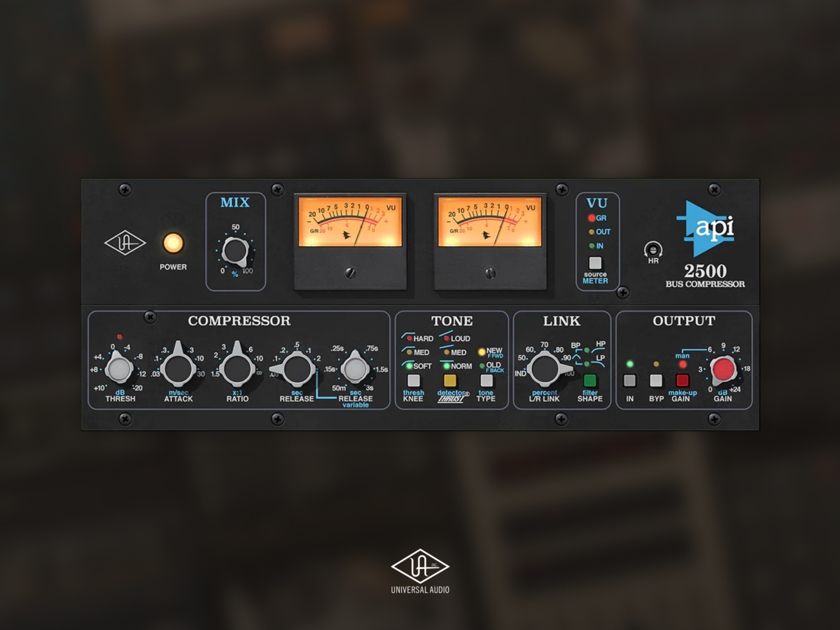Select the SOFT knee setting
840x630 pixels.
pyautogui.click(x=418, y=366)
